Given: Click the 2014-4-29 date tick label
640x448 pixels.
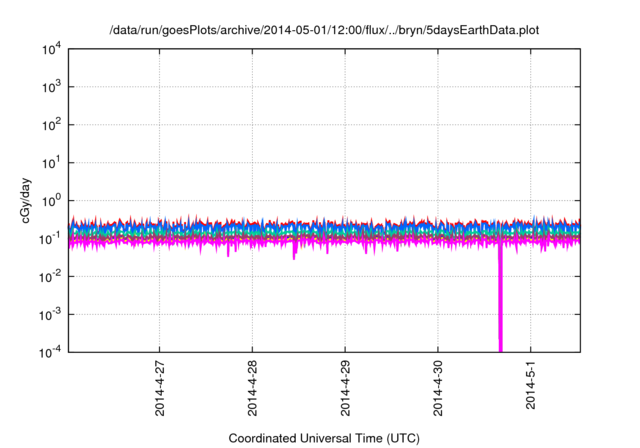Looking at the screenshot, I should 345,388.
